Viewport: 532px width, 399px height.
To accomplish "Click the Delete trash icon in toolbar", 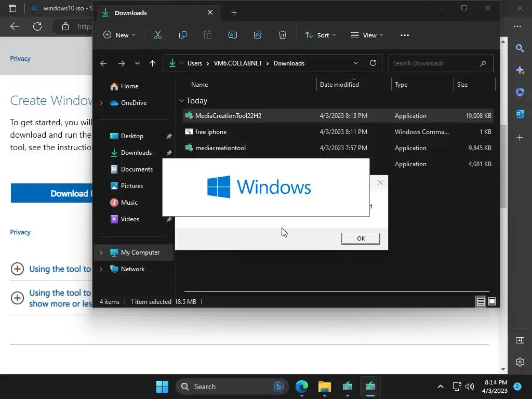I will coord(283,35).
